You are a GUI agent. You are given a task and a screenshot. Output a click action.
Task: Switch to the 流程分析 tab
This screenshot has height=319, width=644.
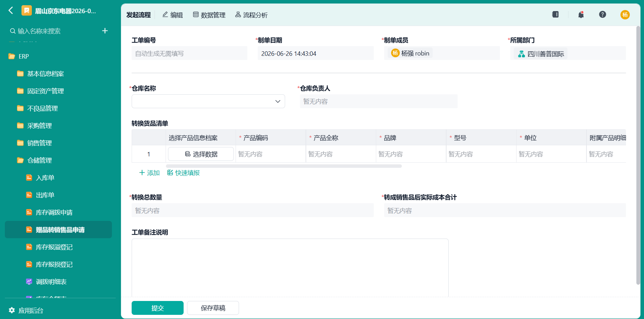pyautogui.click(x=252, y=15)
